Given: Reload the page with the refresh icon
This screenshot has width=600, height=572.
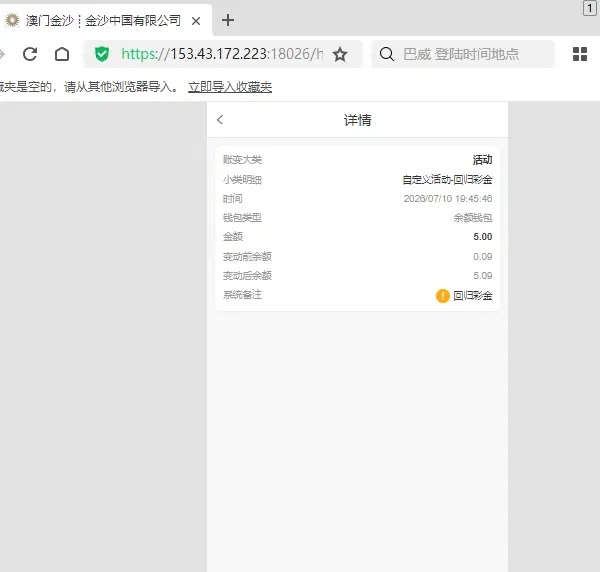Looking at the screenshot, I should (30, 54).
